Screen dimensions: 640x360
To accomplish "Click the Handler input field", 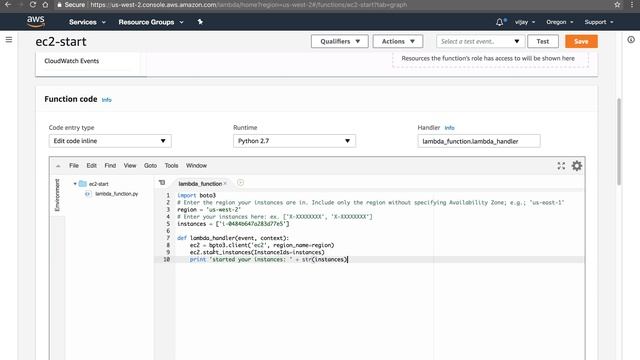I will (x=479, y=141).
